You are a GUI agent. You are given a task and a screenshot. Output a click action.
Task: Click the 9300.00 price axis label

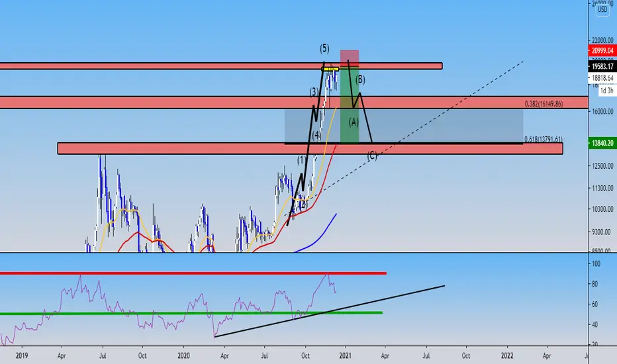point(602,232)
